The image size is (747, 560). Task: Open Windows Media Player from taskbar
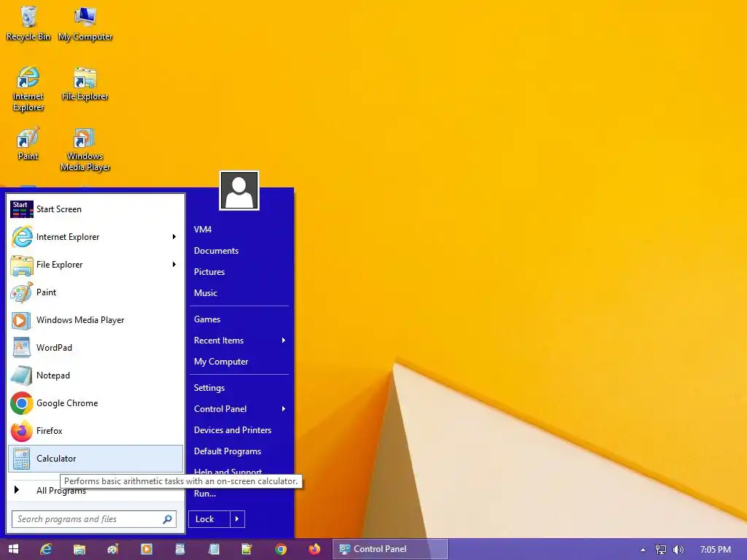[x=146, y=549]
